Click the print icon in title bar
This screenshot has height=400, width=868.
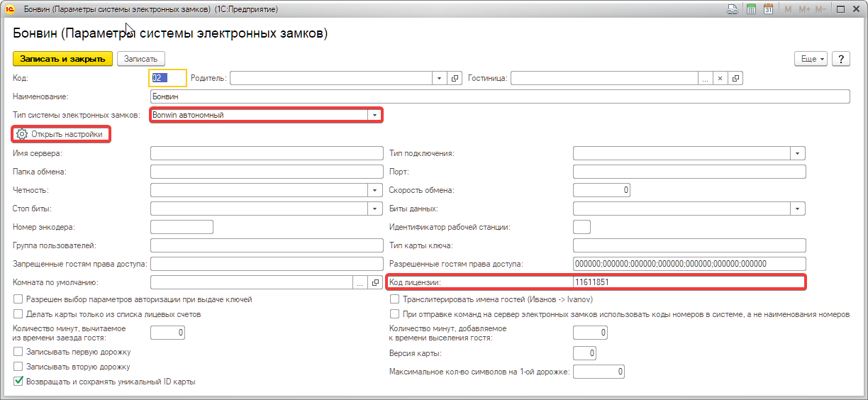(733, 10)
